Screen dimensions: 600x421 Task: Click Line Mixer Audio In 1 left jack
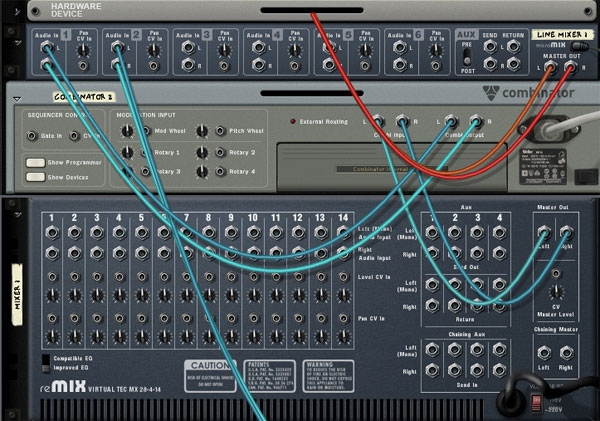click(x=47, y=48)
